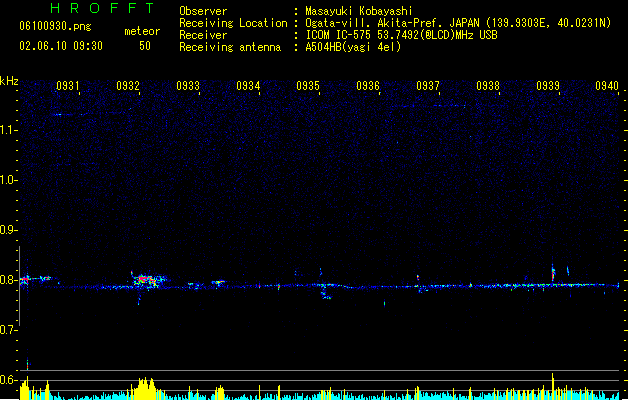Click the 0939 time marker

point(548,86)
